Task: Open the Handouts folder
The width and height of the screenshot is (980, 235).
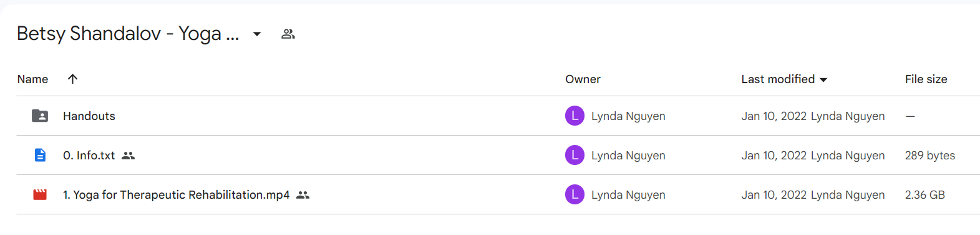Action: tap(89, 116)
